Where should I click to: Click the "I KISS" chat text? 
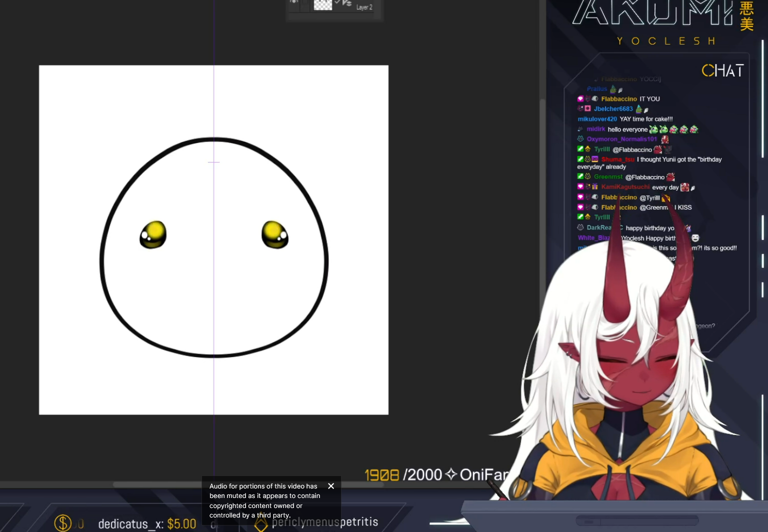[x=683, y=207]
